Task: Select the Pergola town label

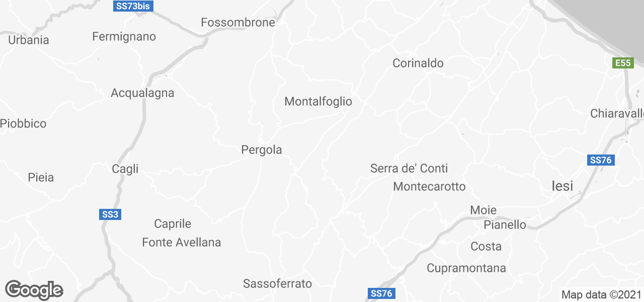Action: click(x=262, y=149)
